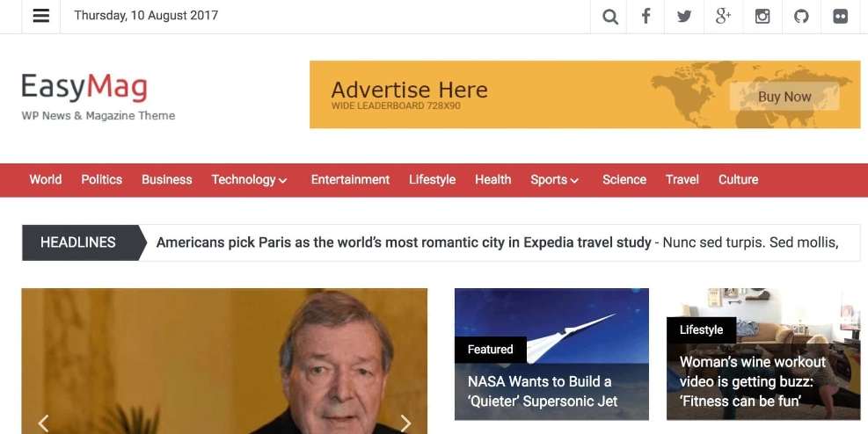Image resolution: width=868 pixels, height=434 pixels.
Task: Open the Google Plus icon
Action: [723, 16]
